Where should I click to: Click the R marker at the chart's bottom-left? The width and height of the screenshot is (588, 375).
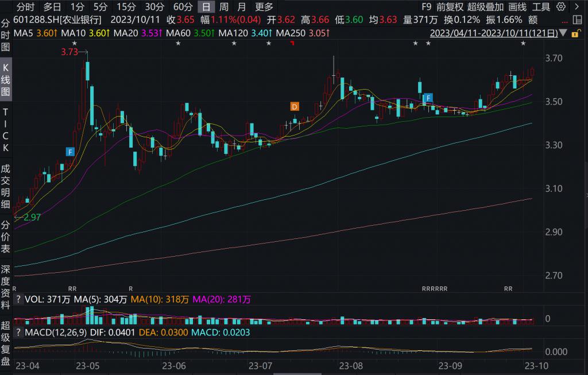(14, 289)
